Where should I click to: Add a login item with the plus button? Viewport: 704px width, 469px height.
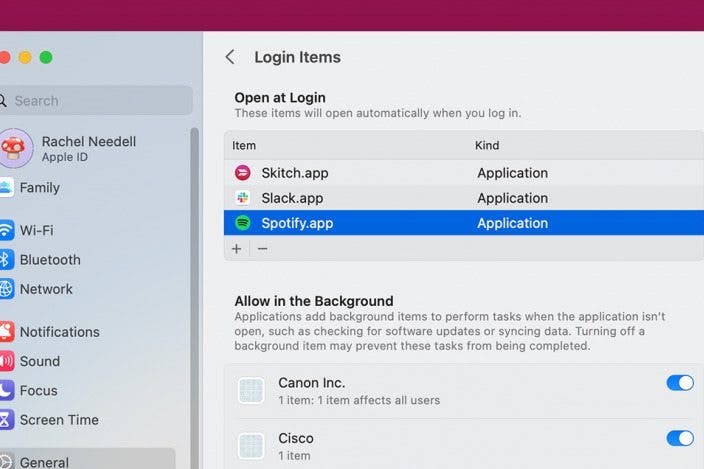pyautogui.click(x=237, y=249)
